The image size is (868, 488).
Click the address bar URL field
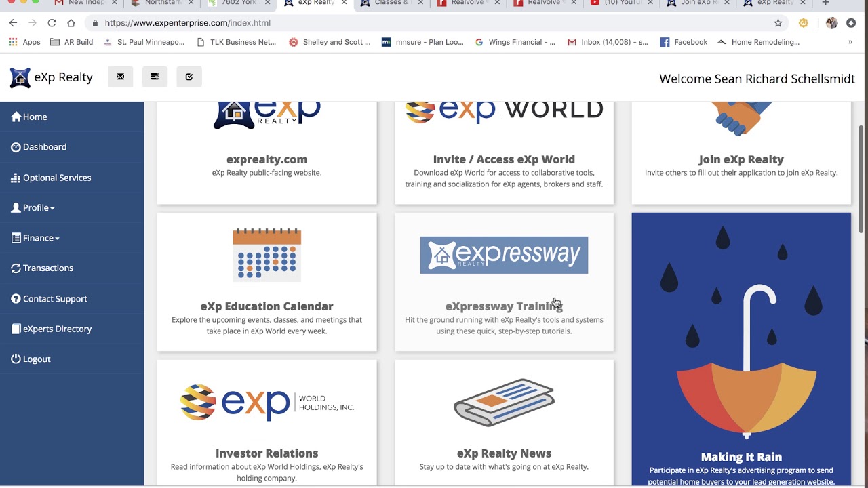[x=434, y=23]
